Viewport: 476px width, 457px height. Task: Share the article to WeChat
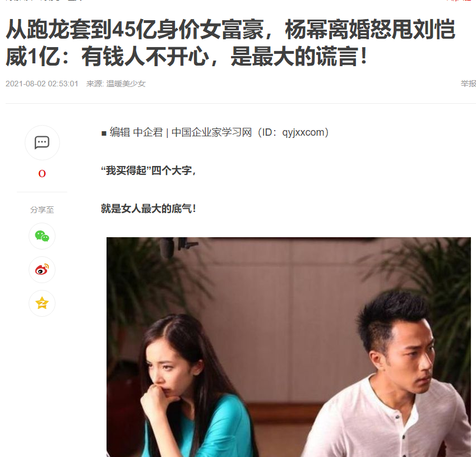(42, 236)
